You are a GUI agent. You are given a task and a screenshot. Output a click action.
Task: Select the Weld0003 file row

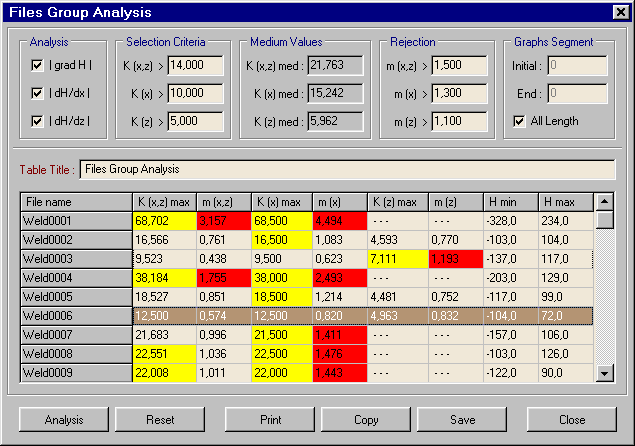click(76, 259)
